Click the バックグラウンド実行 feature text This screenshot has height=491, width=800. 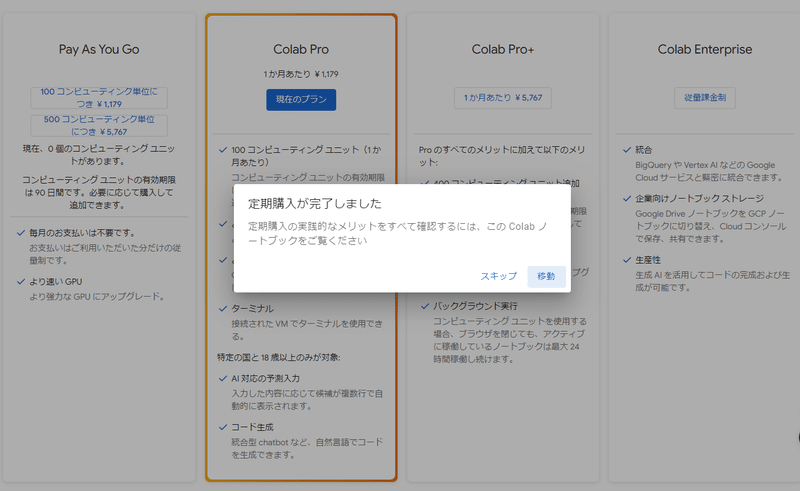tap(476, 306)
